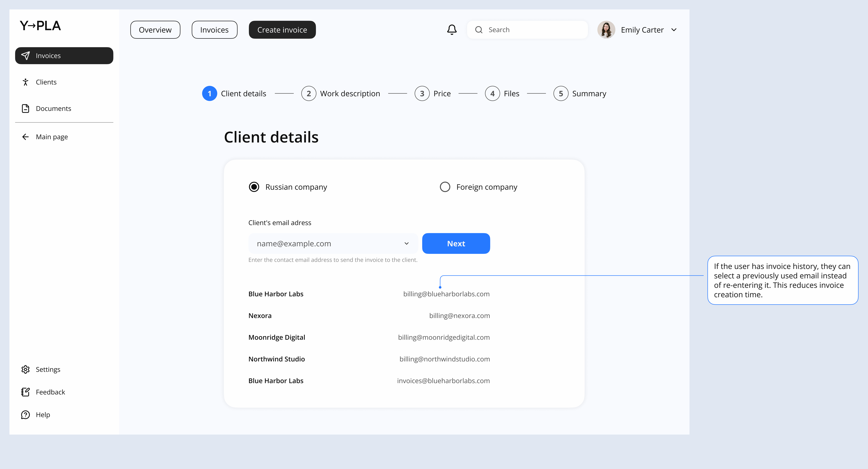Viewport: 868px width, 469px height.
Task: Switch to the Overview tab
Action: 155,30
